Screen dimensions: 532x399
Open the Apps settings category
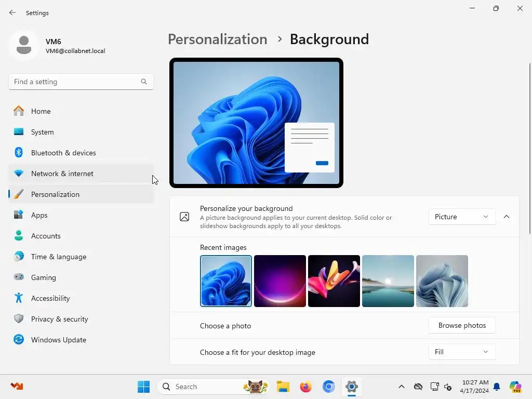point(81,215)
